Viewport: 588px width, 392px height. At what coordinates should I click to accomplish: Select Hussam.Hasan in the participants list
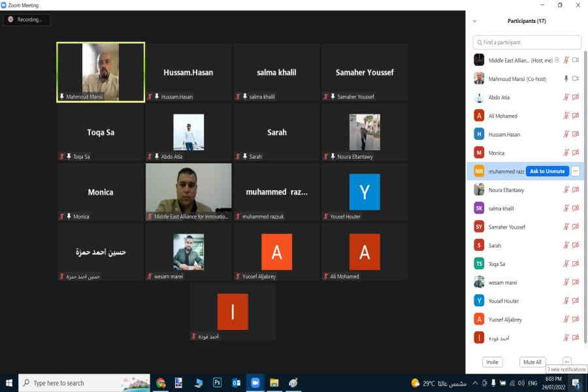[504, 135]
